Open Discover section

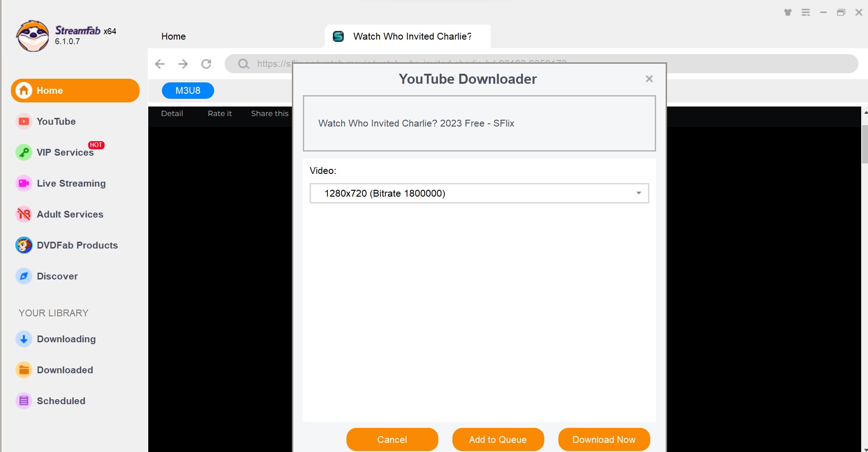click(x=57, y=276)
